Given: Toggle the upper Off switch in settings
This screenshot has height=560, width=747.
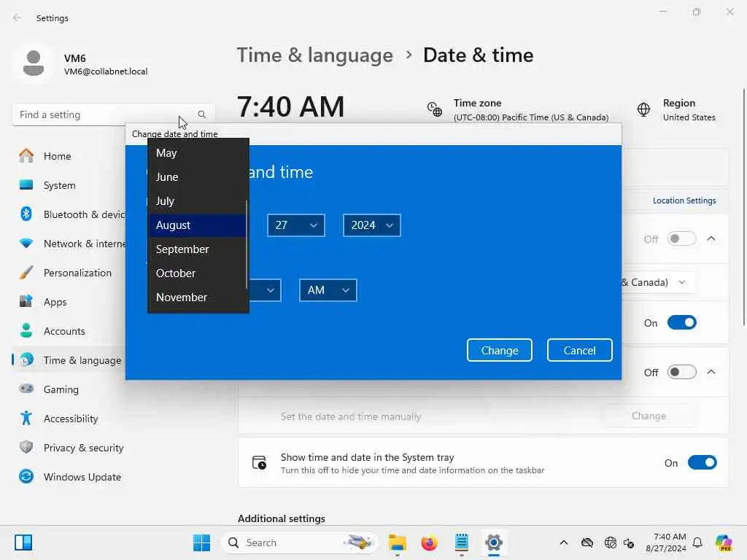Looking at the screenshot, I should tap(682, 238).
